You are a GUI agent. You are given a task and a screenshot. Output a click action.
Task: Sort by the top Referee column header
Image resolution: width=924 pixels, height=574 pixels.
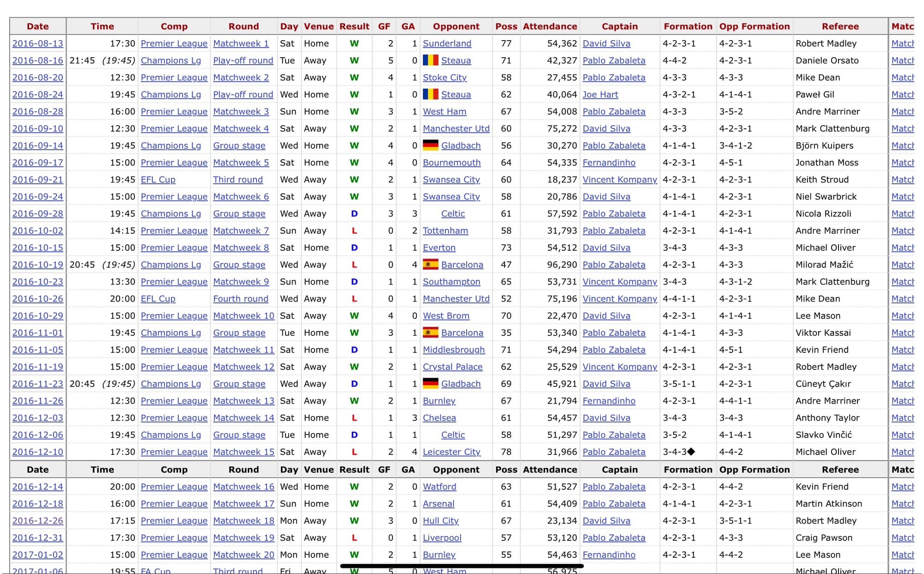pyautogui.click(x=840, y=26)
